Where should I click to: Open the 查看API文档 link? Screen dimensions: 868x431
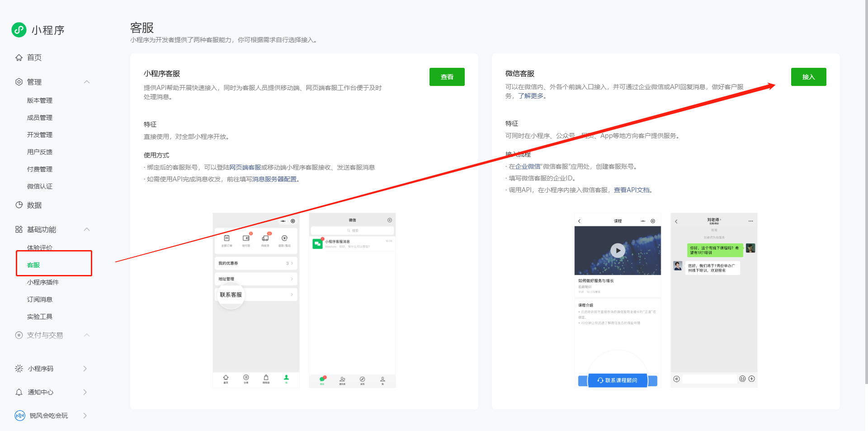click(632, 190)
